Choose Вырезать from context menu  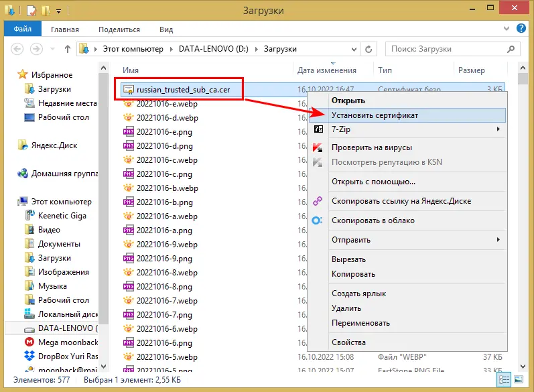[407, 259]
